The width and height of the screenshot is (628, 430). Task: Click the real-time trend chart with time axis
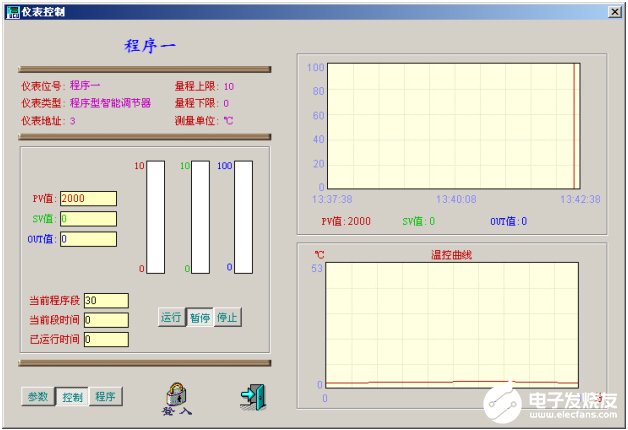(x=454, y=126)
